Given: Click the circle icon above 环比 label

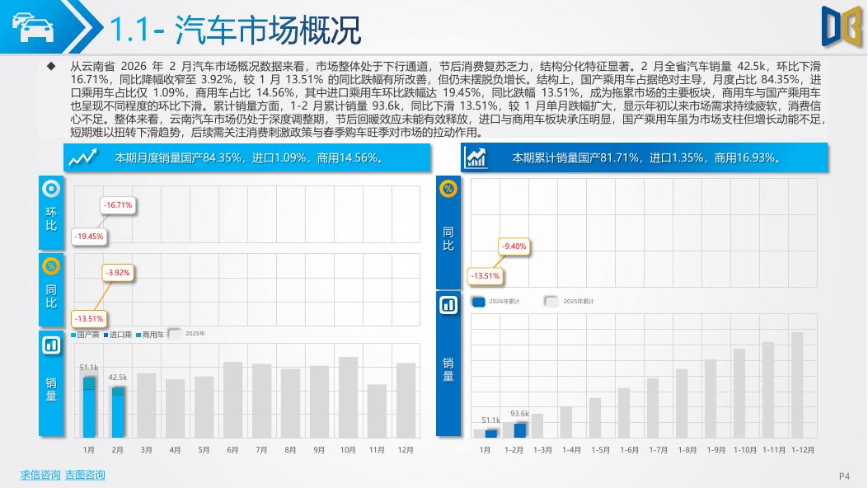Looking at the screenshot, I should click(51, 189).
